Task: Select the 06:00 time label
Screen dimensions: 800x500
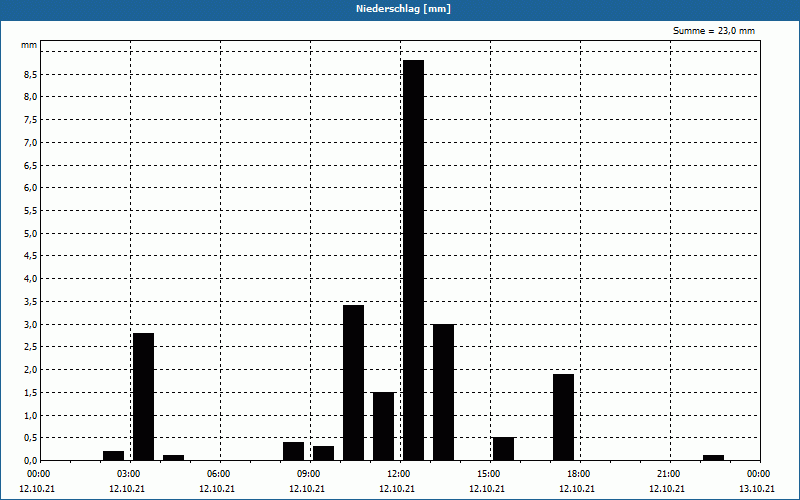Action: tap(220, 474)
